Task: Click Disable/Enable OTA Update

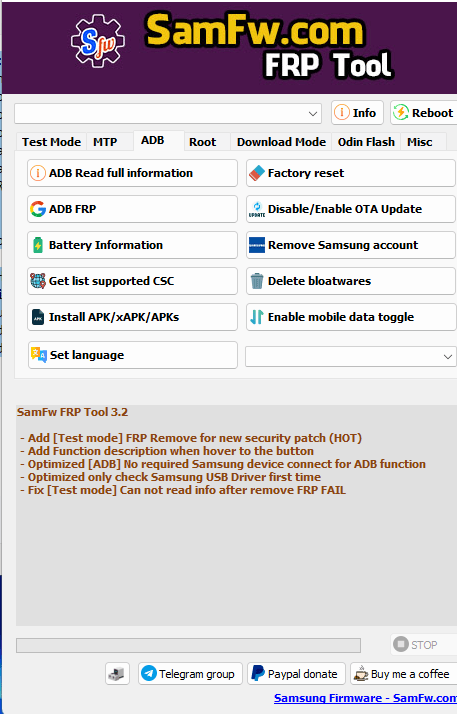Action: 351,209
